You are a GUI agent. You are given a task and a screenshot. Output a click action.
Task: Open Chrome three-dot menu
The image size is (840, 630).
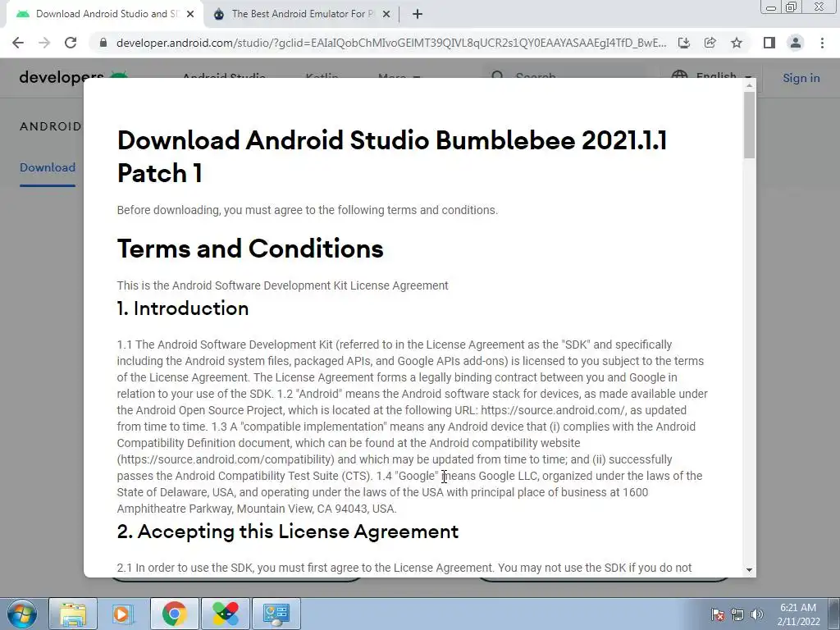click(822, 43)
